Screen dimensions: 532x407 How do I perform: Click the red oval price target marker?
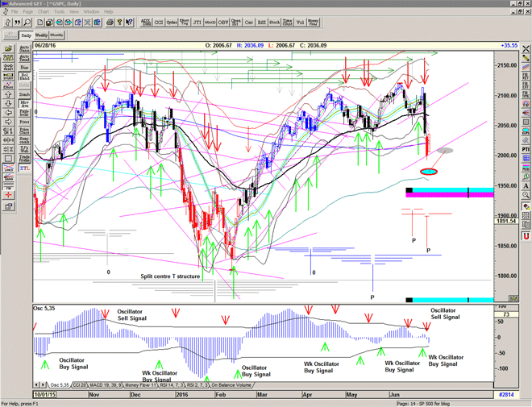[x=430, y=171]
